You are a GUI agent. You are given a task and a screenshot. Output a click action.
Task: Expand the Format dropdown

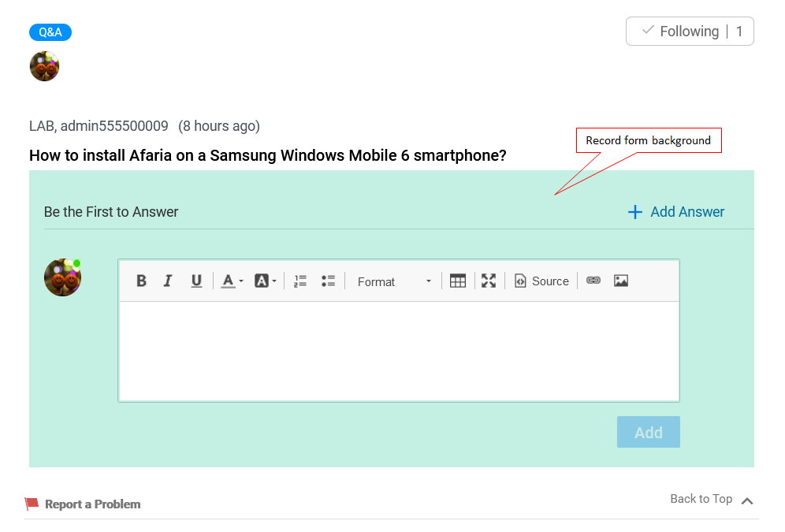[394, 281]
